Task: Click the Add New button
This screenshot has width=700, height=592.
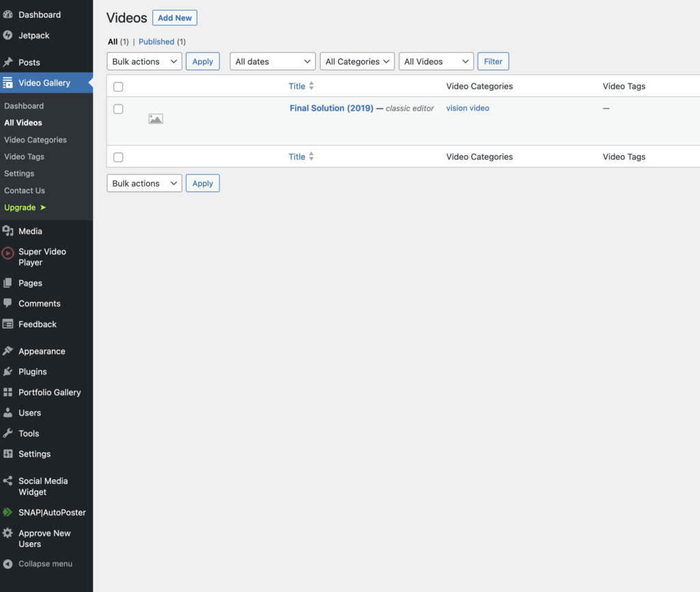Action: coord(174,18)
